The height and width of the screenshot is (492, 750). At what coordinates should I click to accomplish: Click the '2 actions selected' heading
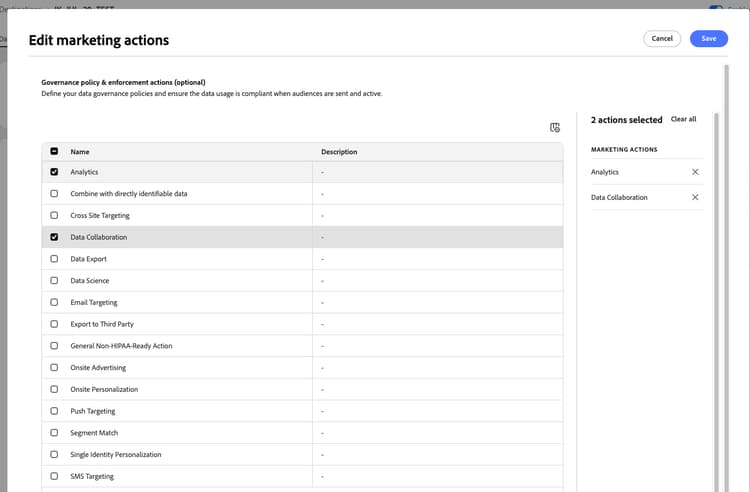[627, 120]
